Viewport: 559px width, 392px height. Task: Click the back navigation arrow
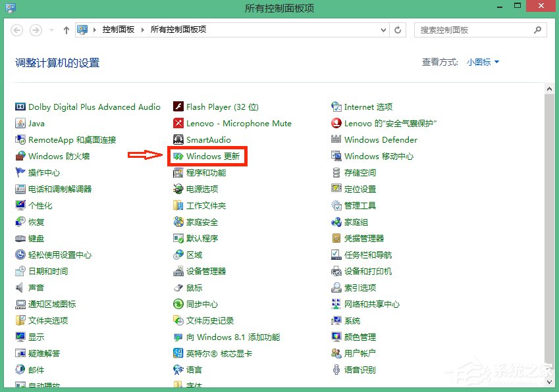[16, 30]
